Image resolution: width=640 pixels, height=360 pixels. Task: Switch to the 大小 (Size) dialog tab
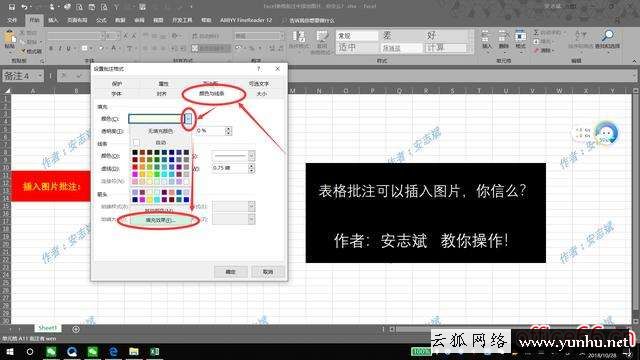262,94
